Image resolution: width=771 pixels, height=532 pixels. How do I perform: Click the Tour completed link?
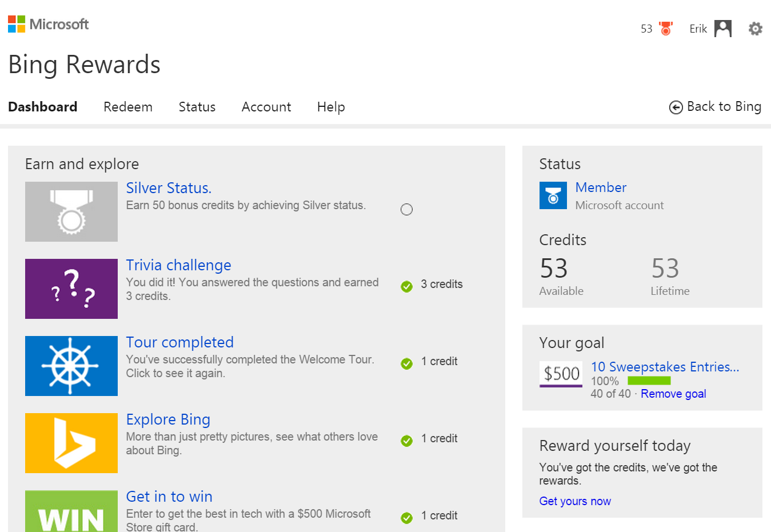pos(180,342)
